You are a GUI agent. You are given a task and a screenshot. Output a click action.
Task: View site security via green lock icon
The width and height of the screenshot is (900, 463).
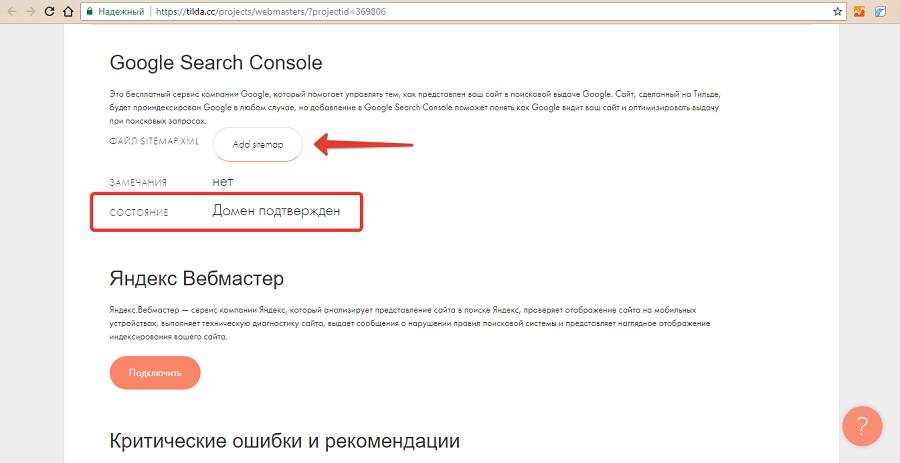tap(89, 11)
